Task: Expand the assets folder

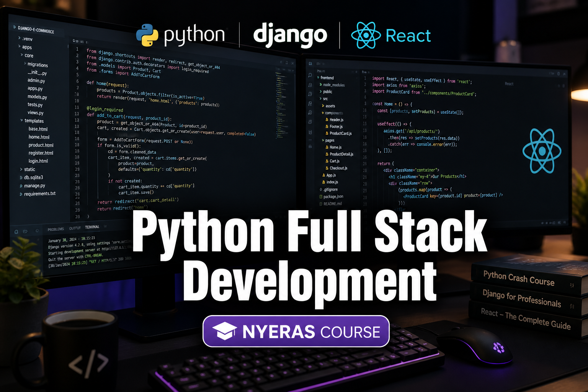Action: coord(323,106)
